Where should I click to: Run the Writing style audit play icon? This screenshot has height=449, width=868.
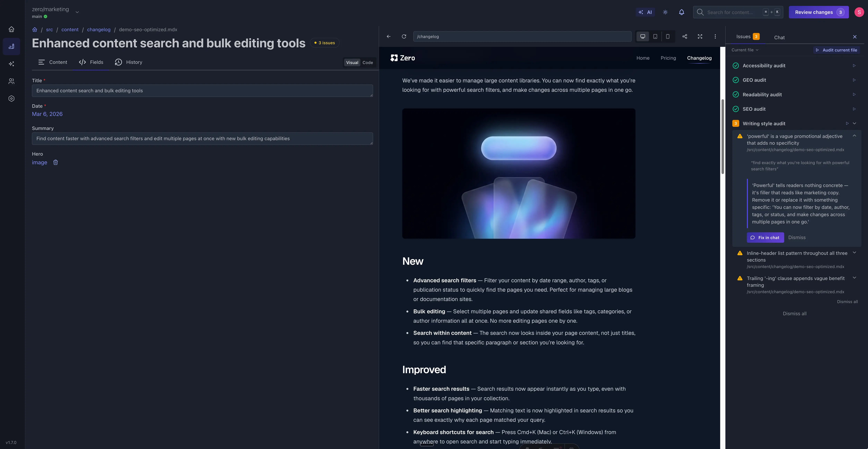[x=847, y=124]
